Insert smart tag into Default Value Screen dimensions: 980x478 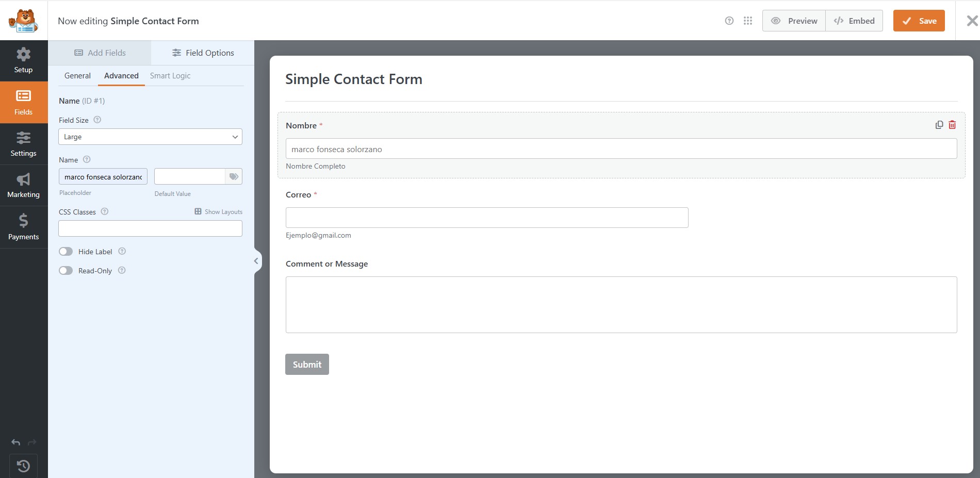[234, 176]
